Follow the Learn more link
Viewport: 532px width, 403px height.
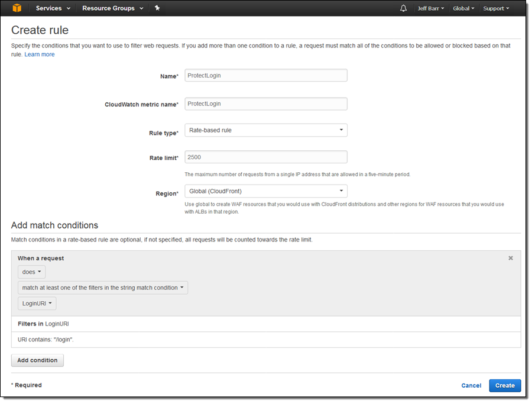point(40,54)
